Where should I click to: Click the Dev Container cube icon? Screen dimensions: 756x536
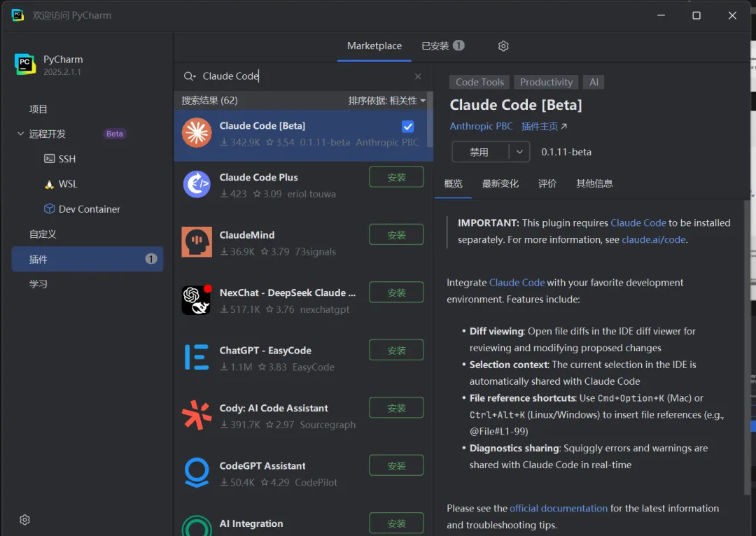point(49,209)
